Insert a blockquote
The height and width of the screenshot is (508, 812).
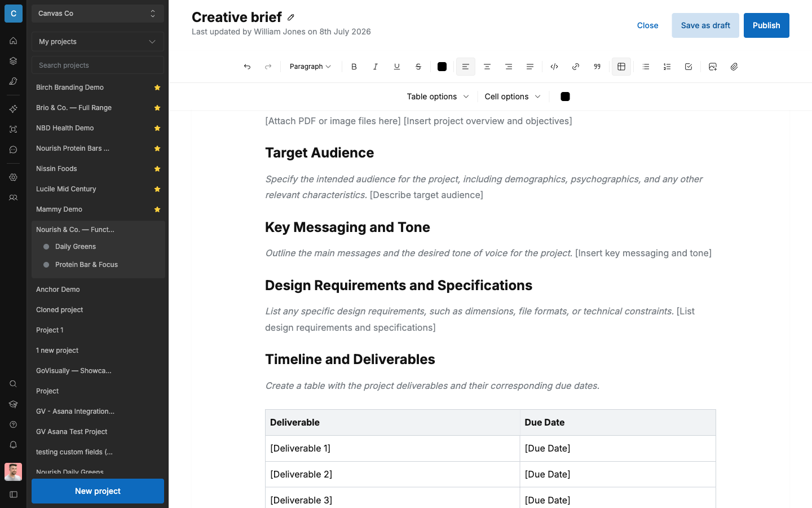[597, 67]
